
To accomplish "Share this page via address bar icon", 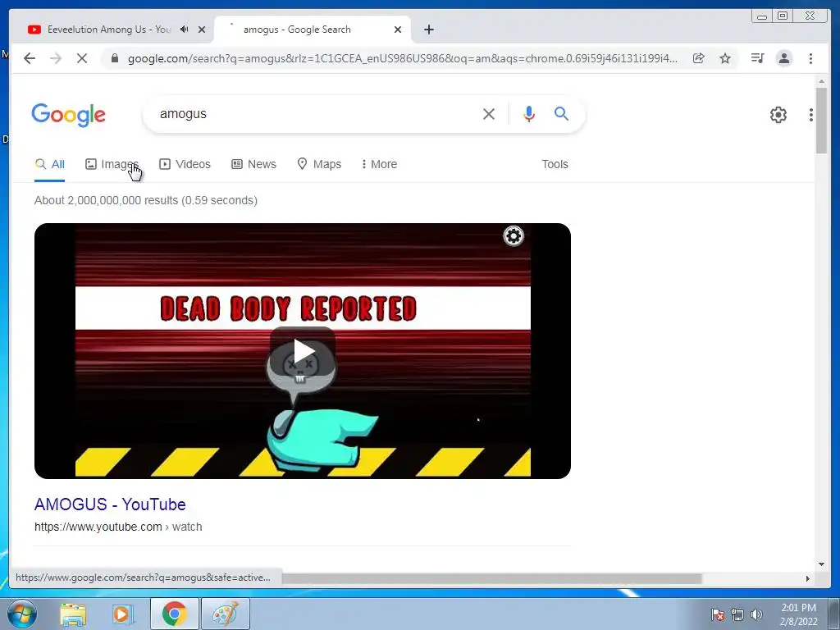I will [699, 58].
